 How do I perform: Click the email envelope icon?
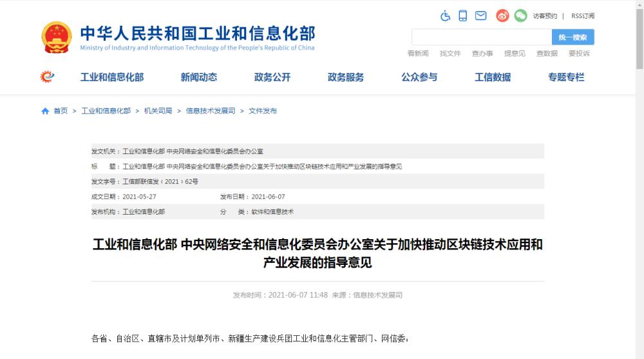tap(480, 16)
